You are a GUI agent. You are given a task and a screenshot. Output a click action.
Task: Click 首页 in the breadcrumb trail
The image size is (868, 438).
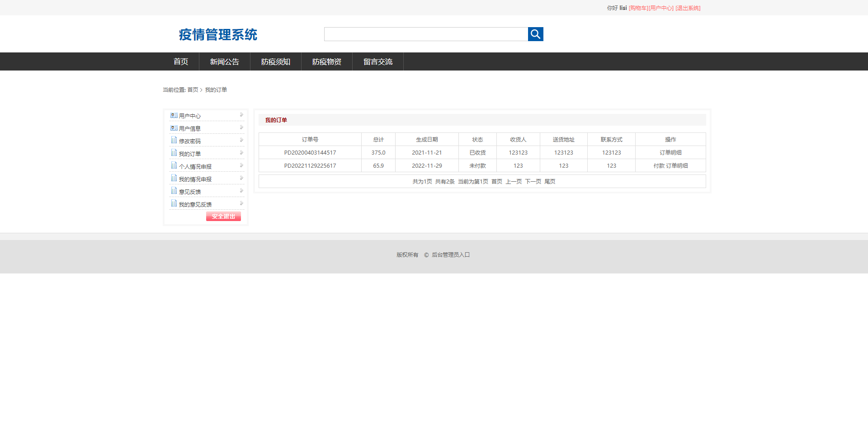(193, 90)
